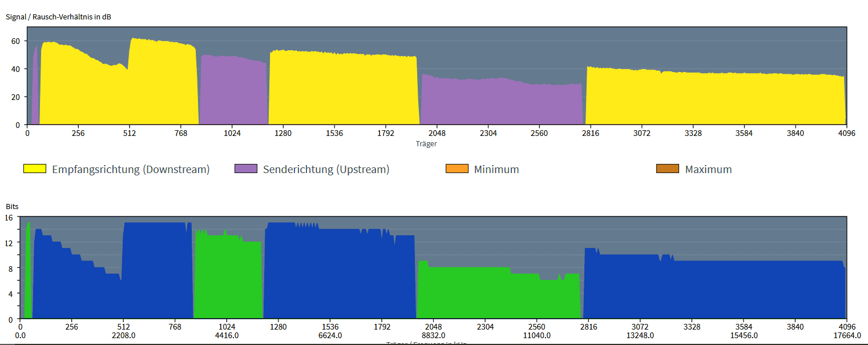Click frequency label 8832.0
This screenshot has height=345, width=868.
tap(433, 336)
